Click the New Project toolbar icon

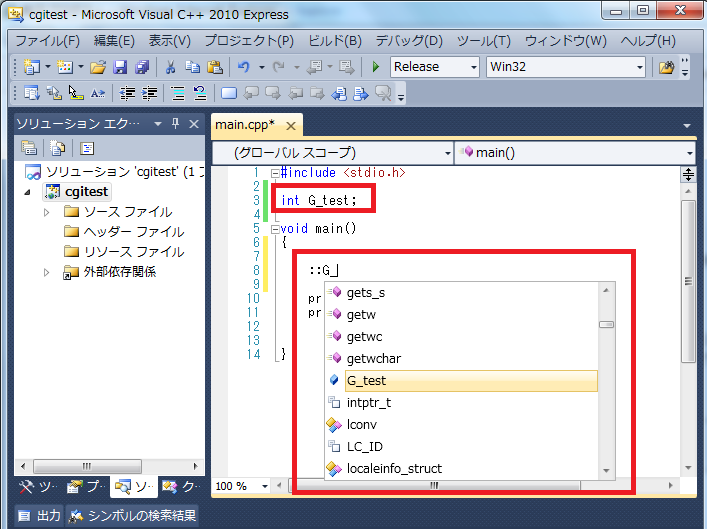(x=31, y=67)
